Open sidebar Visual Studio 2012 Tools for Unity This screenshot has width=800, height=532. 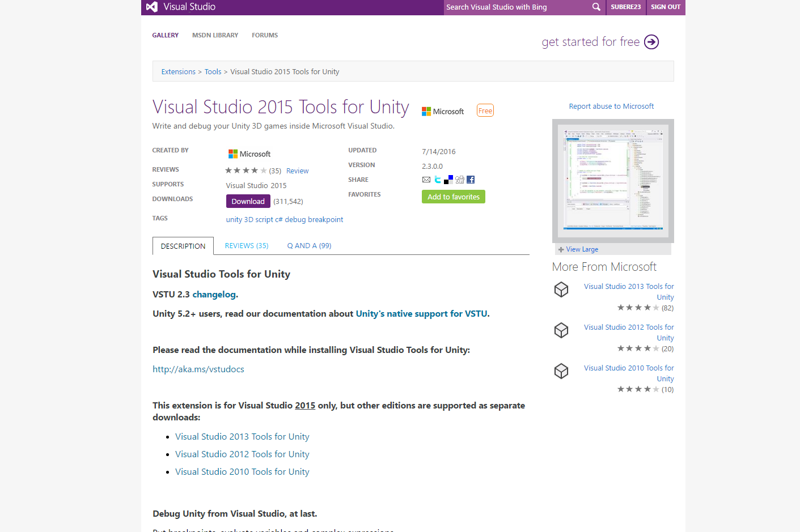pos(629,333)
